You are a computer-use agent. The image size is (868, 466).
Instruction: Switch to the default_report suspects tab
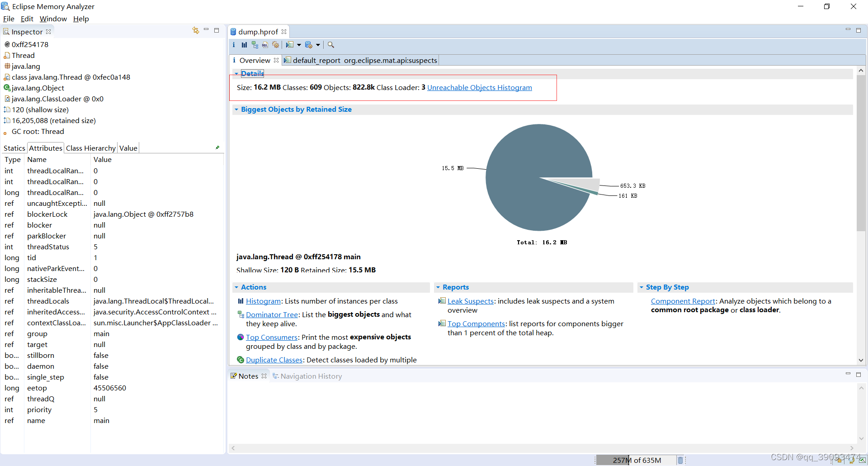pyautogui.click(x=361, y=60)
